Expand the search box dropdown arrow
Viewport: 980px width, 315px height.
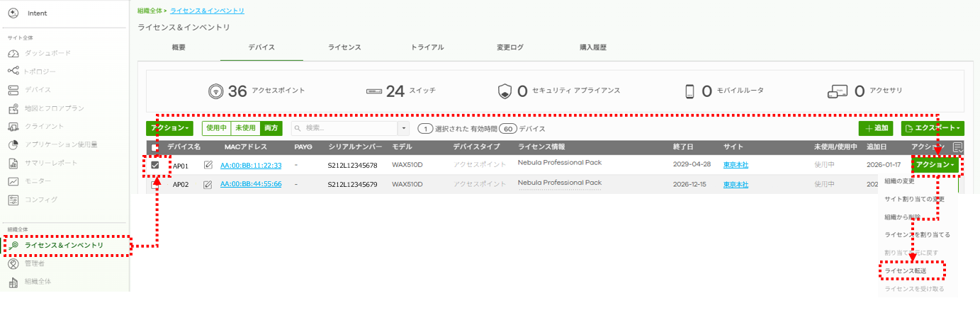[x=404, y=128]
